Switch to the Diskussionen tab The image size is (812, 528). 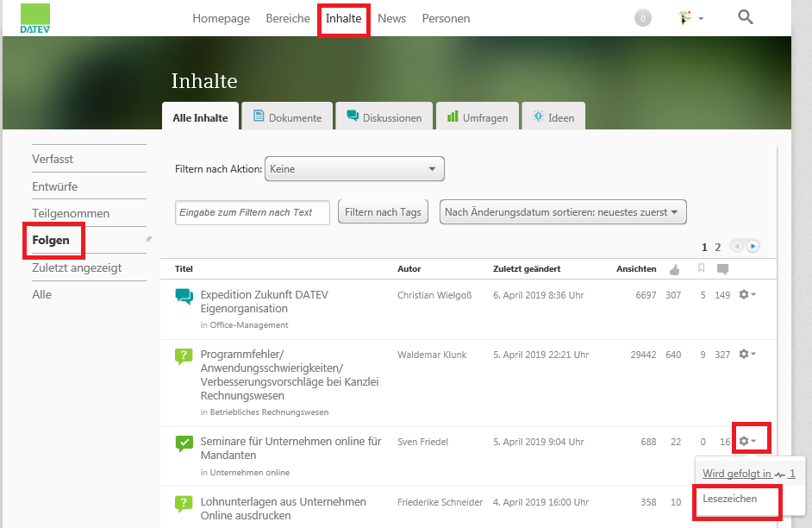tap(384, 117)
